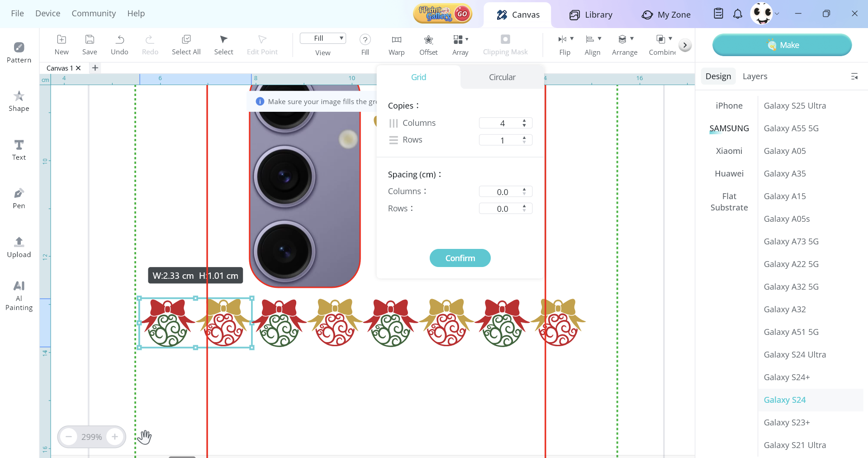Expand the Align dropdown arrow
The width and height of the screenshot is (868, 458).
[x=599, y=39]
